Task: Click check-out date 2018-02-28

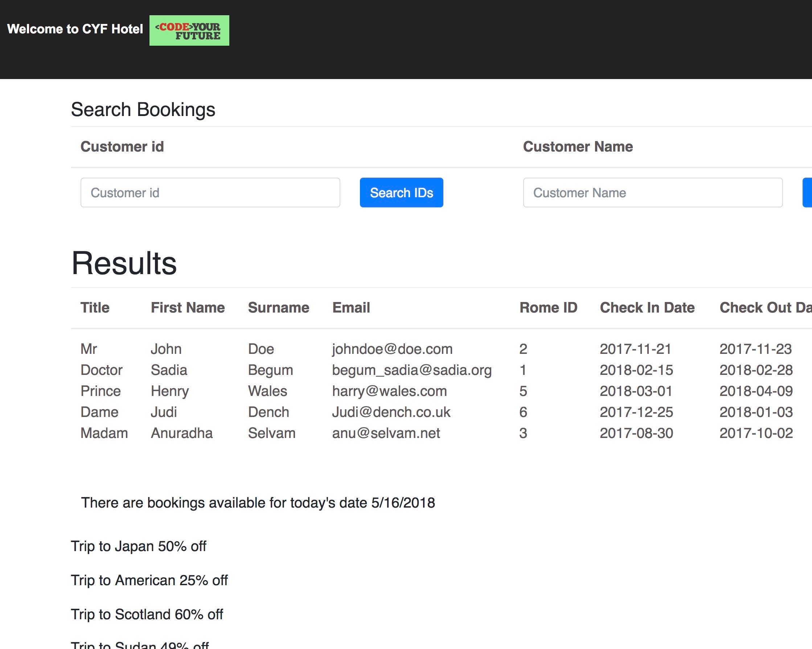Action: (x=756, y=370)
